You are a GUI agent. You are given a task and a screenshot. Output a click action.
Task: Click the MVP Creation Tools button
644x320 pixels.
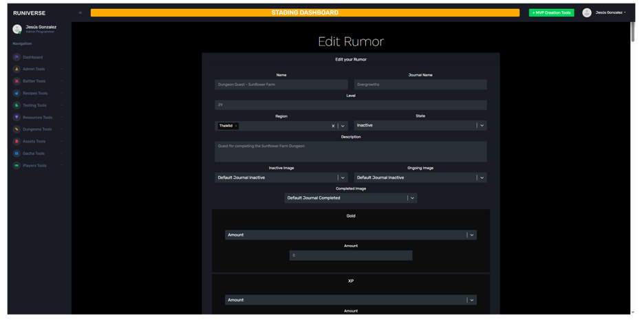point(551,12)
